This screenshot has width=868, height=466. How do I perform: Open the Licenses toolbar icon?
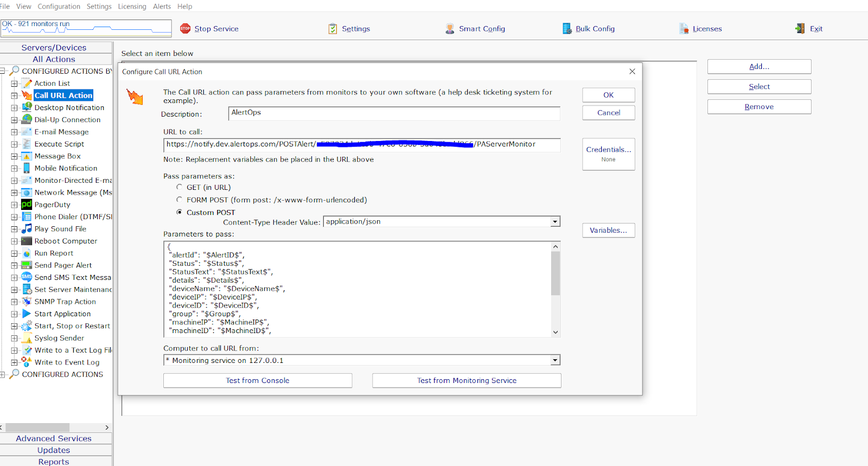(684, 29)
